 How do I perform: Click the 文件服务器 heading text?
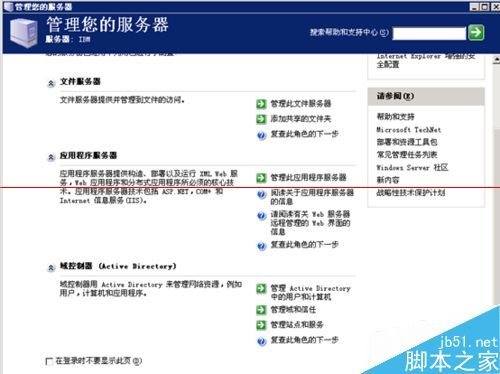(x=80, y=82)
